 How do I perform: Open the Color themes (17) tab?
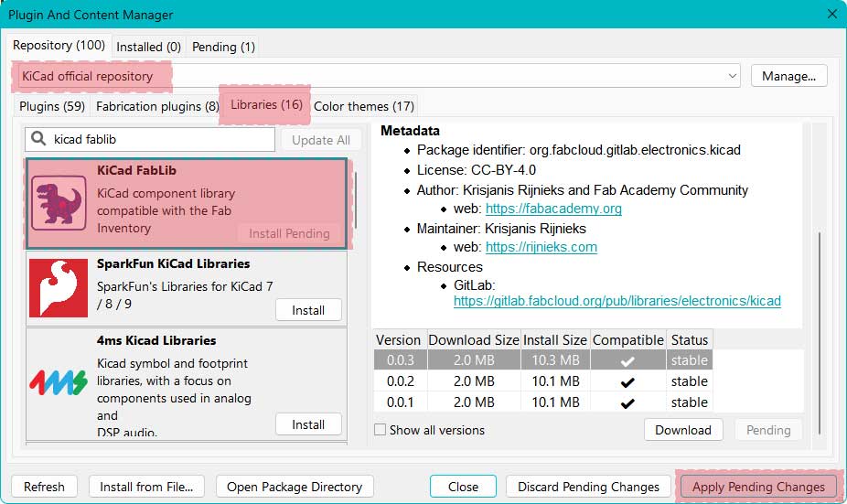(364, 106)
